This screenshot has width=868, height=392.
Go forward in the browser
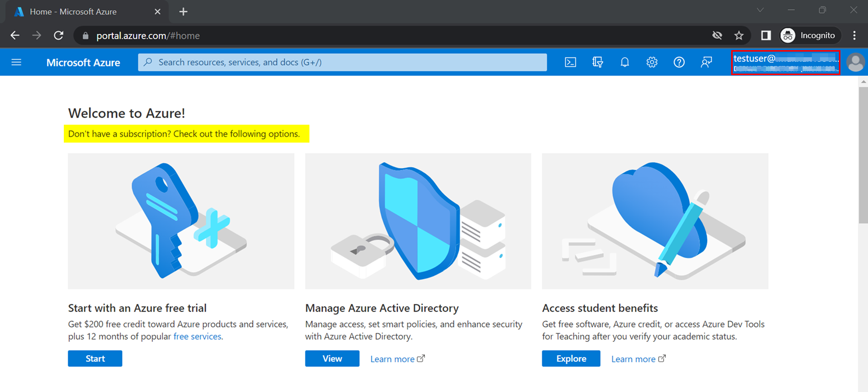pos(36,35)
